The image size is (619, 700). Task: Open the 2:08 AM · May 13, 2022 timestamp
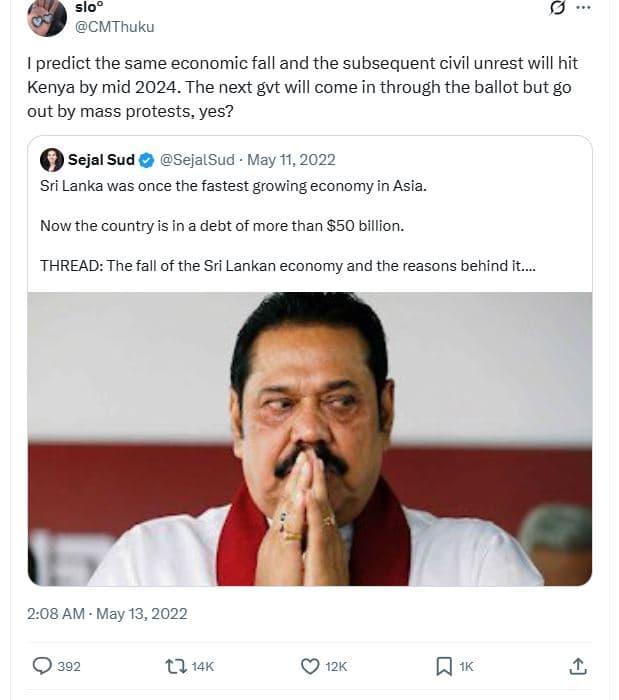pos(107,613)
